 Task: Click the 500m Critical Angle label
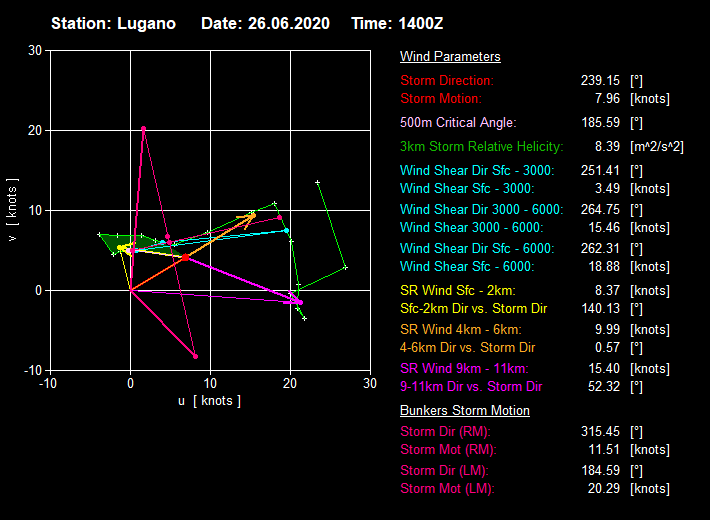pos(458,122)
